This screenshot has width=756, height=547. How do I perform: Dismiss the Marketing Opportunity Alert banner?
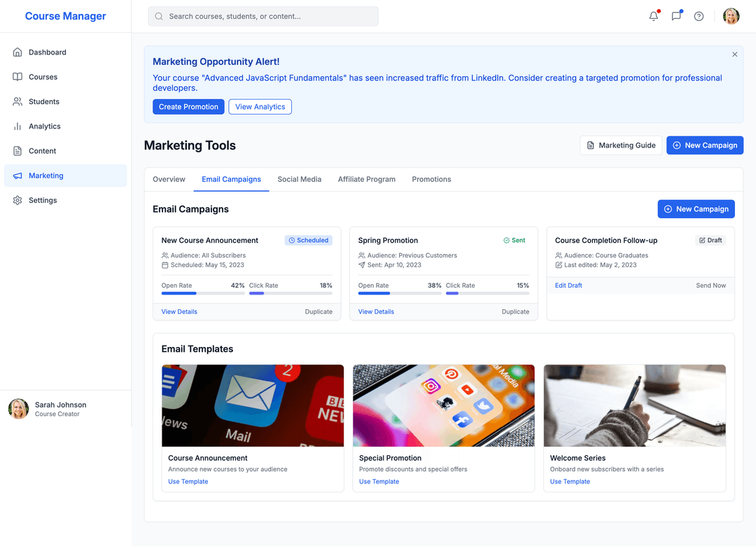click(x=734, y=55)
